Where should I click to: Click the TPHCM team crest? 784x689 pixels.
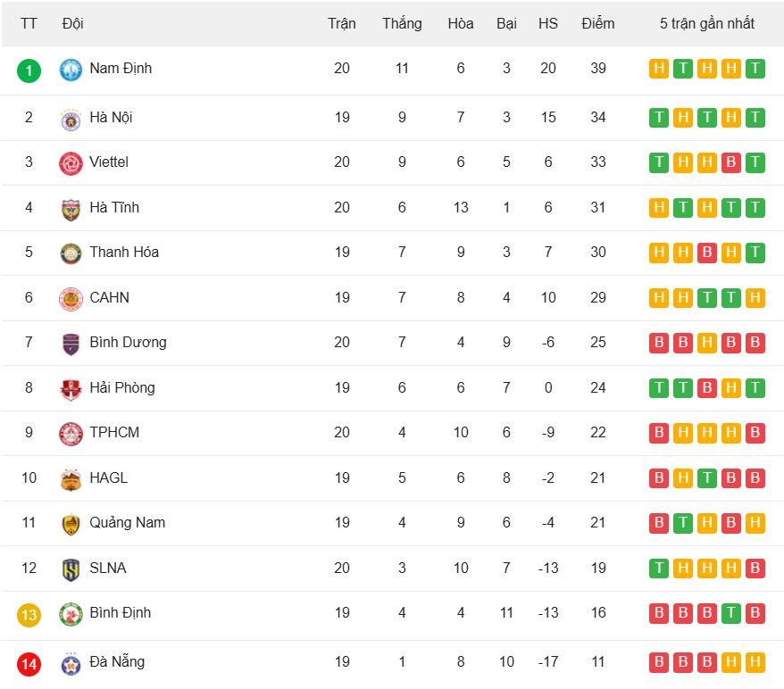point(71,434)
